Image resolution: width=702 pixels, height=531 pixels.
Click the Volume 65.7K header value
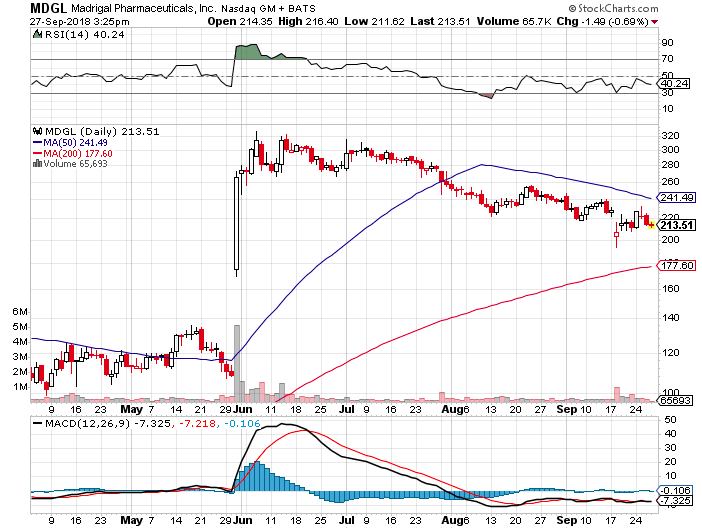pos(514,21)
